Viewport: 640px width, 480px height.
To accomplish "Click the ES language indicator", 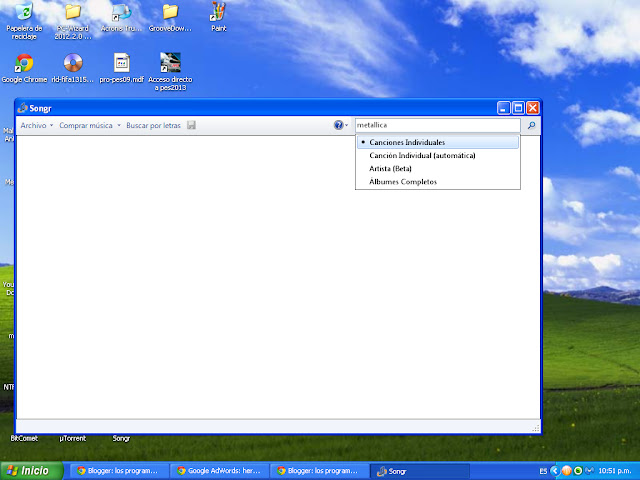I will [543, 471].
